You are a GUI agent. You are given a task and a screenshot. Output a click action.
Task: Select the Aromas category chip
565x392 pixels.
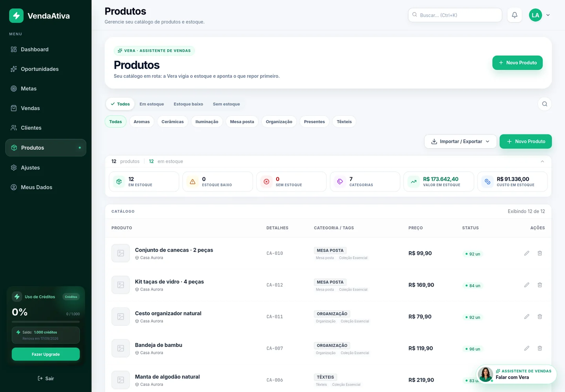pyautogui.click(x=142, y=122)
